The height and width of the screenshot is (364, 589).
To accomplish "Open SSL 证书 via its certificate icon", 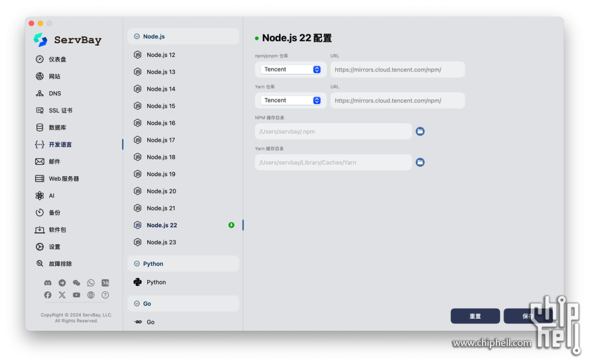I will pos(40,111).
